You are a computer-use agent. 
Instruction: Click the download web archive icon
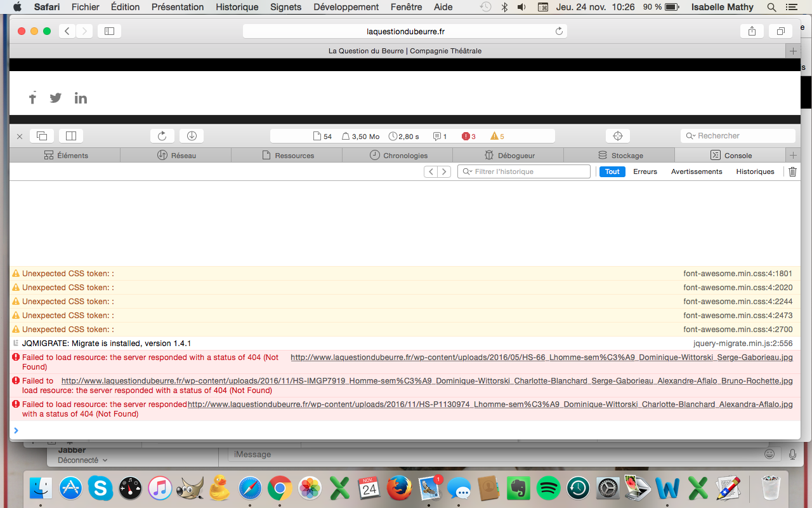pos(192,136)
